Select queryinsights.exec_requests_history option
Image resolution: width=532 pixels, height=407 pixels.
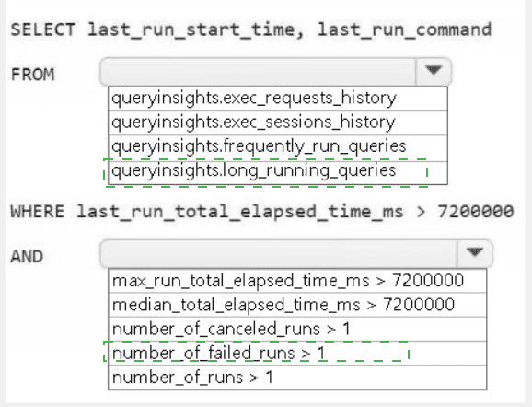[x=278, y=99]
